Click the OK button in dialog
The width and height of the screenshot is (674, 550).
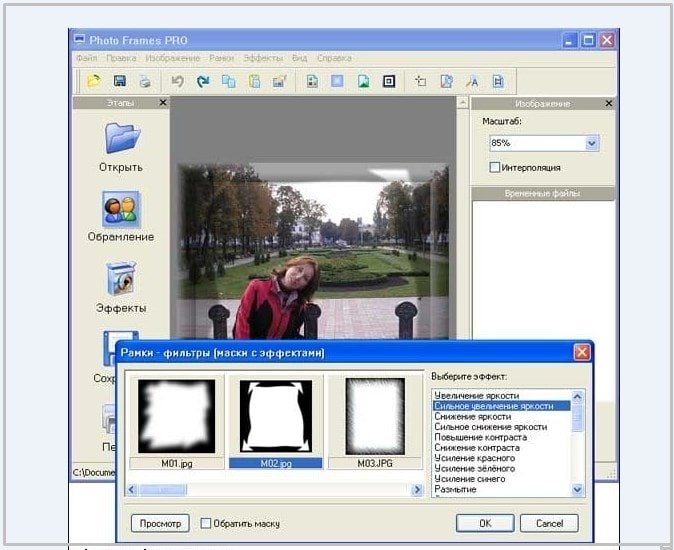(485, 523)
